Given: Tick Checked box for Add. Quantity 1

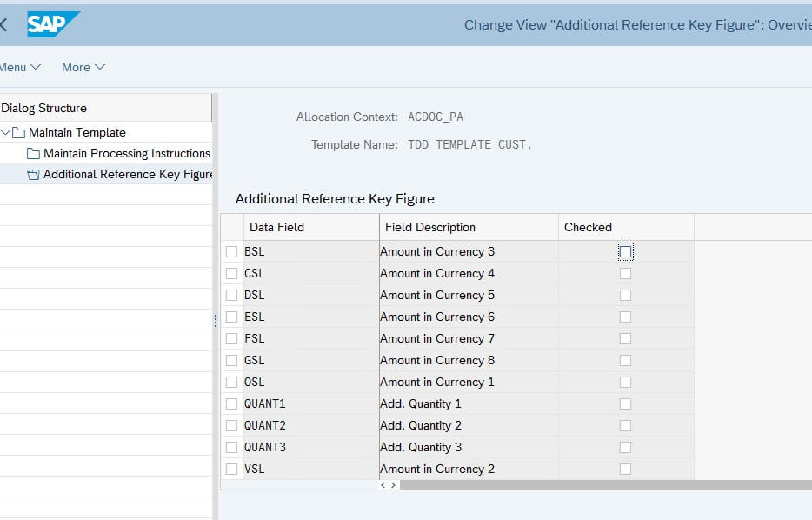Looking at the screenshot, I should point(626,404).
